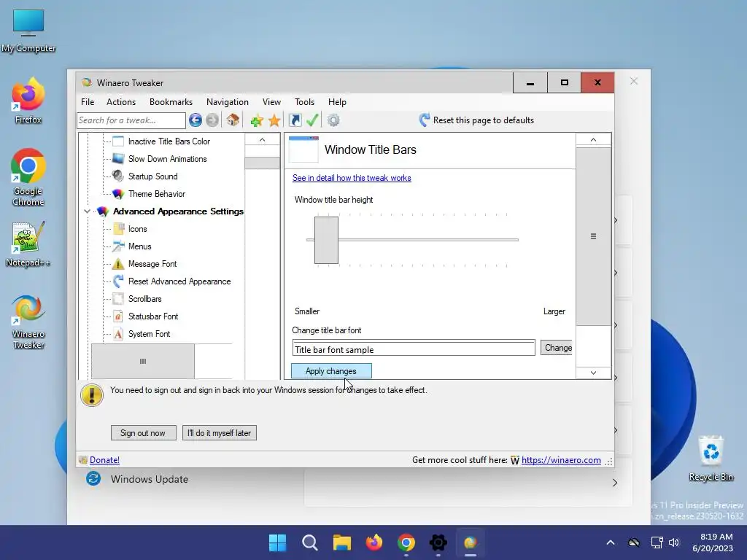Click the Icons folder tree icon
The height and width of the screenshot is (560, 747).
pos(118,228)
